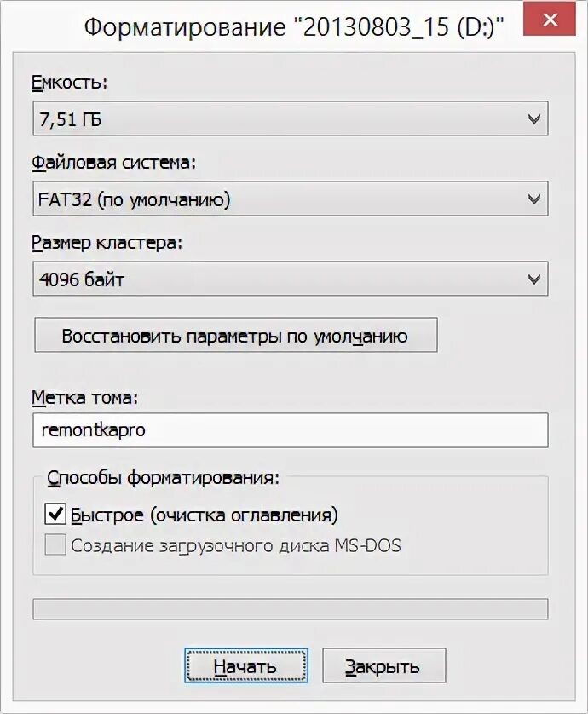Click the 7,51 ГБ capacity combo box
The width and height of the screenshot is (588, 714).
pyautogui.click(x=273, y=120)
